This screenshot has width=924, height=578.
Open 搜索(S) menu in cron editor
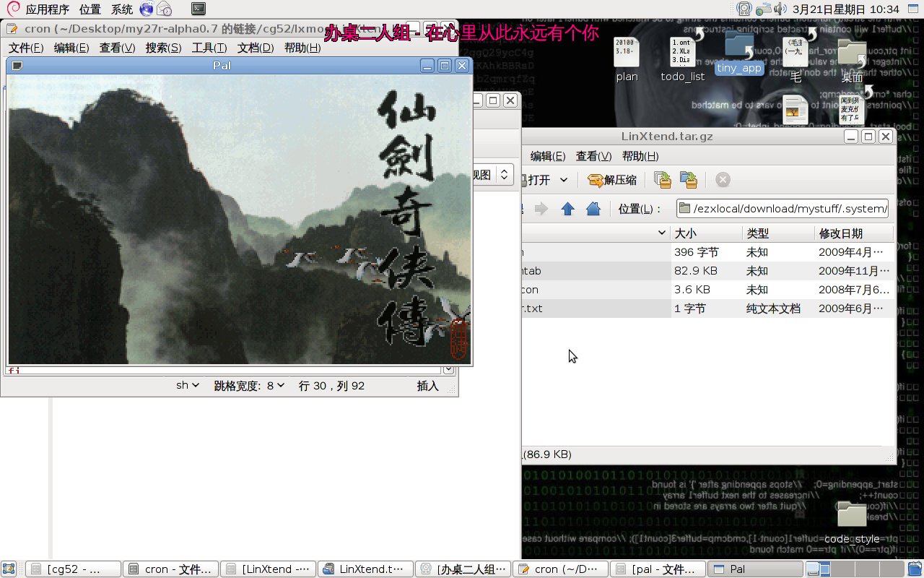pos(163,48)
